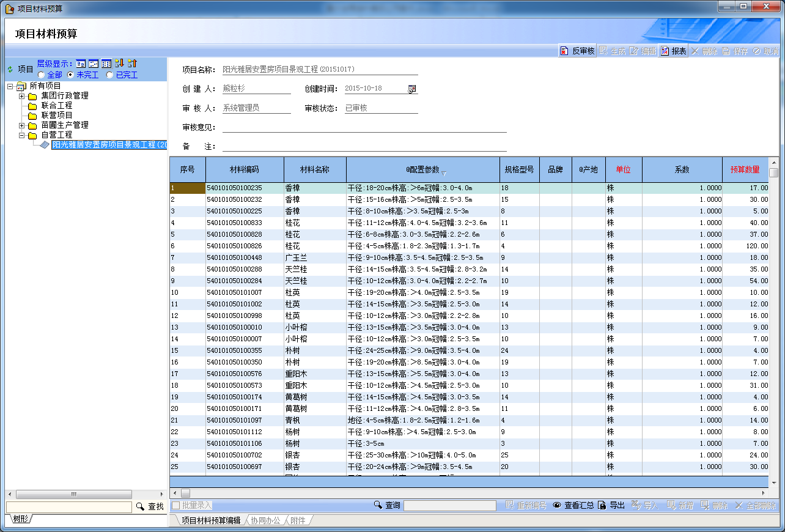Switch to the 附件 tab
785x532 pixels.
point(298,520)
